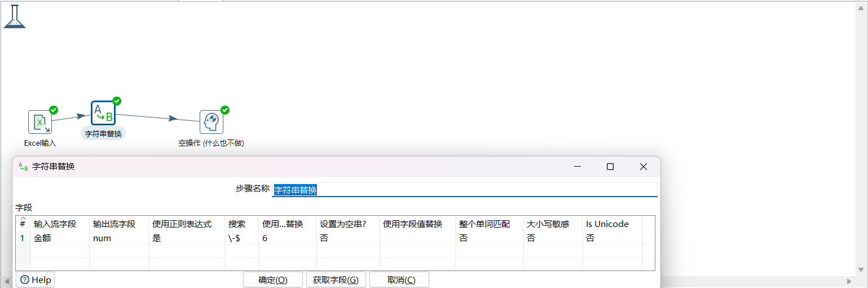
Task: Click the 否 cell under Is Unicode
Action: click(613, 238)
